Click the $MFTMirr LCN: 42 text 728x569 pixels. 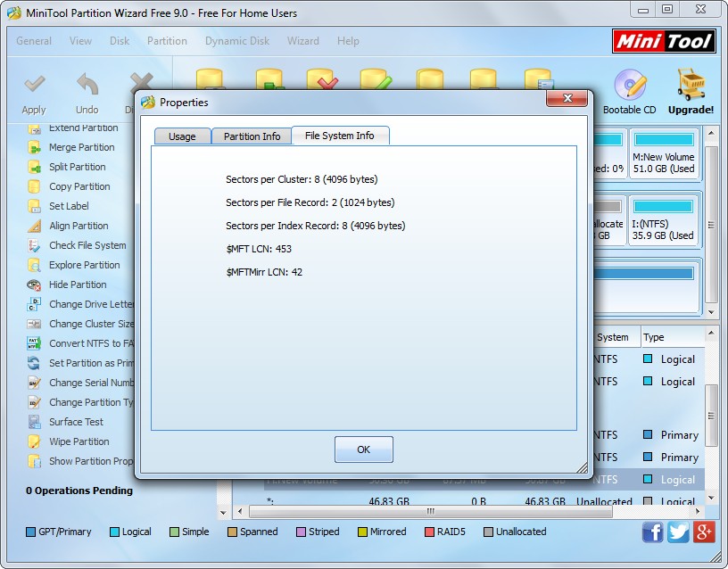coord(264,272)
